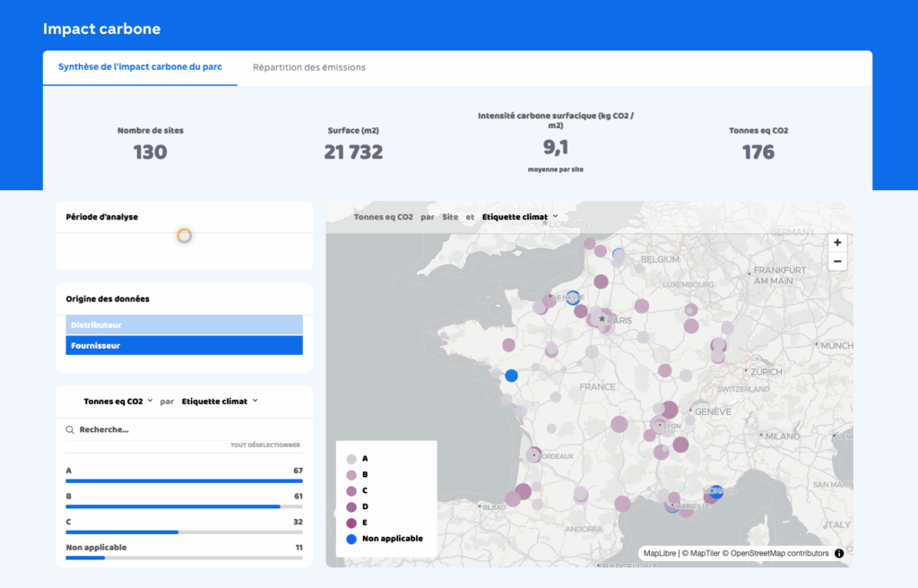Click the blue bar for label C
Image resolution: width=918 pixels, height=588 pixels.
point(122,532)
